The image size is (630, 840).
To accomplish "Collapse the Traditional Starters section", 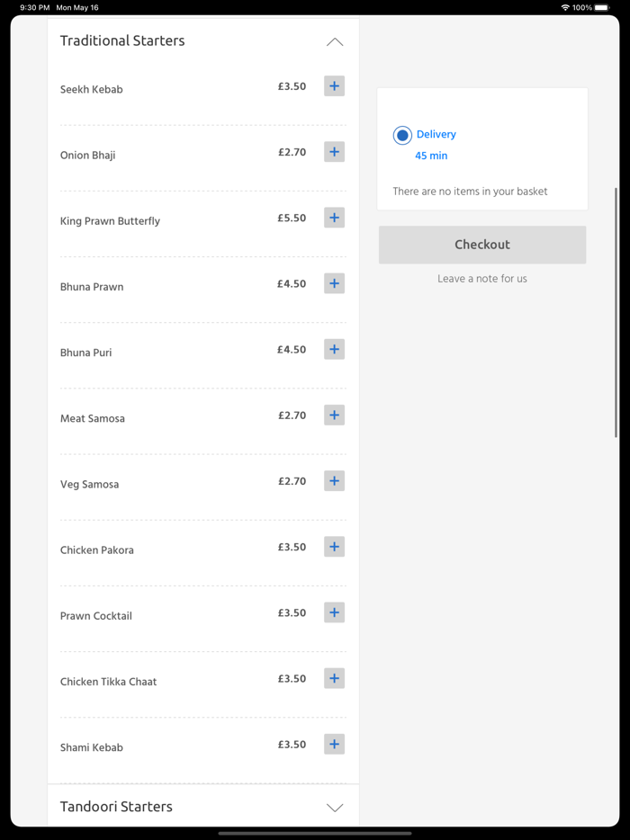I will point(335,42).
